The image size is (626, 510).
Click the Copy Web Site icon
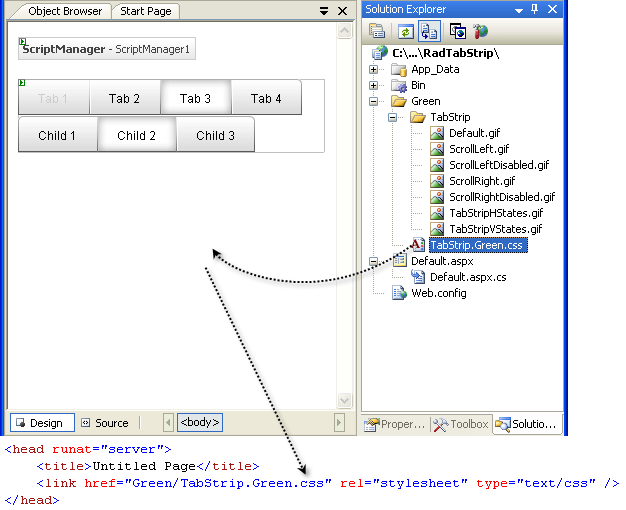(x=457, y=31)
